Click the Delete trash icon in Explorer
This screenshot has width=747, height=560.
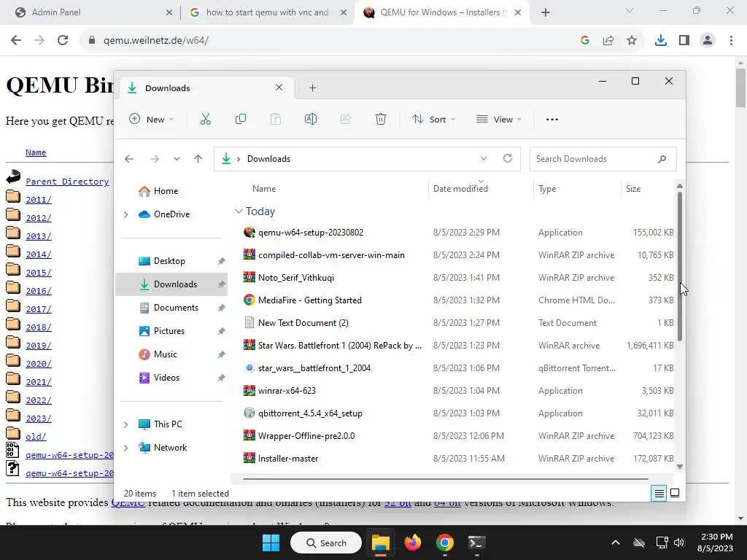(381, 119)
